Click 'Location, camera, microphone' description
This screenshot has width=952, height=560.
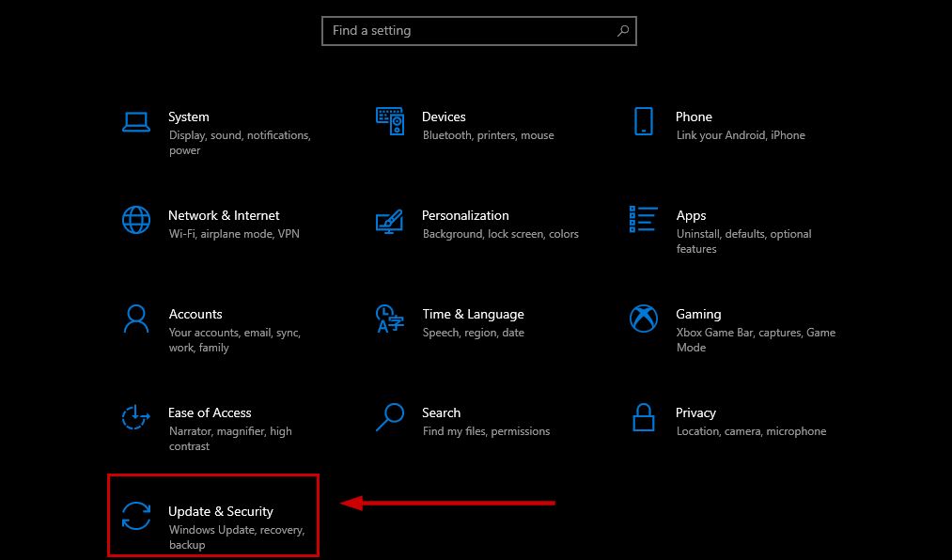[751, 431]
